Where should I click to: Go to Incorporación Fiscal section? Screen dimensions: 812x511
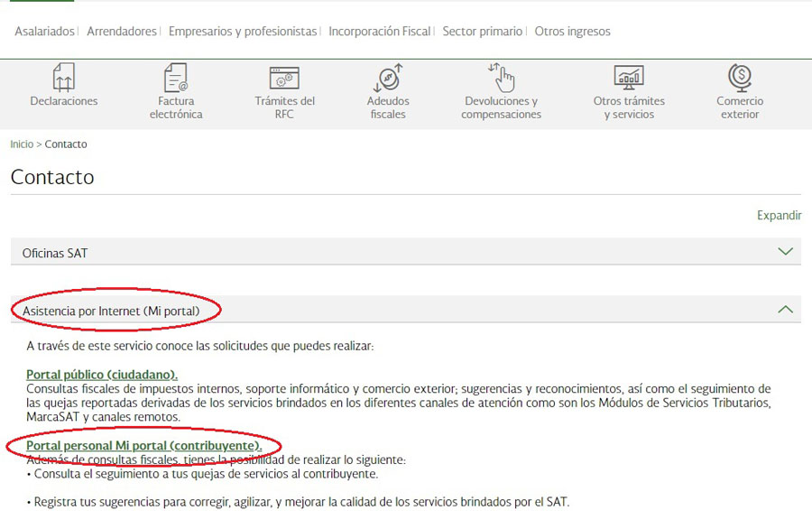[x=380, y=31]
